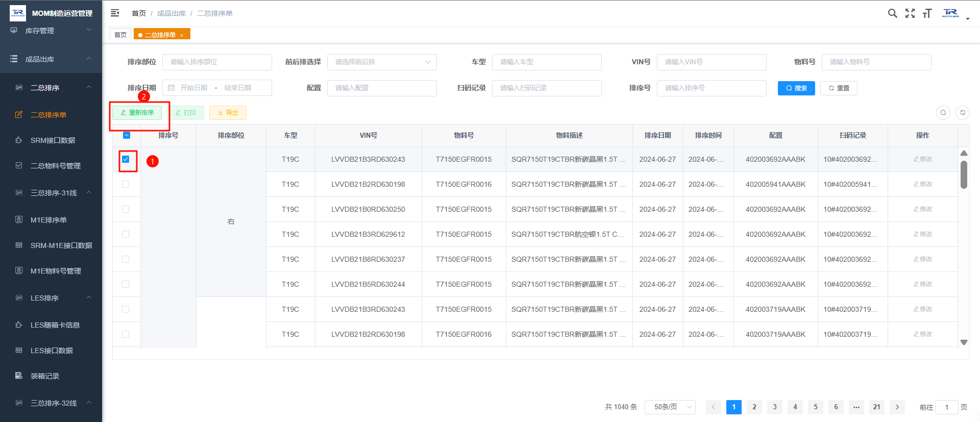
Task: Check the row for VIN LVVDB21B5RD630244
Action: (x=126, y=284)
